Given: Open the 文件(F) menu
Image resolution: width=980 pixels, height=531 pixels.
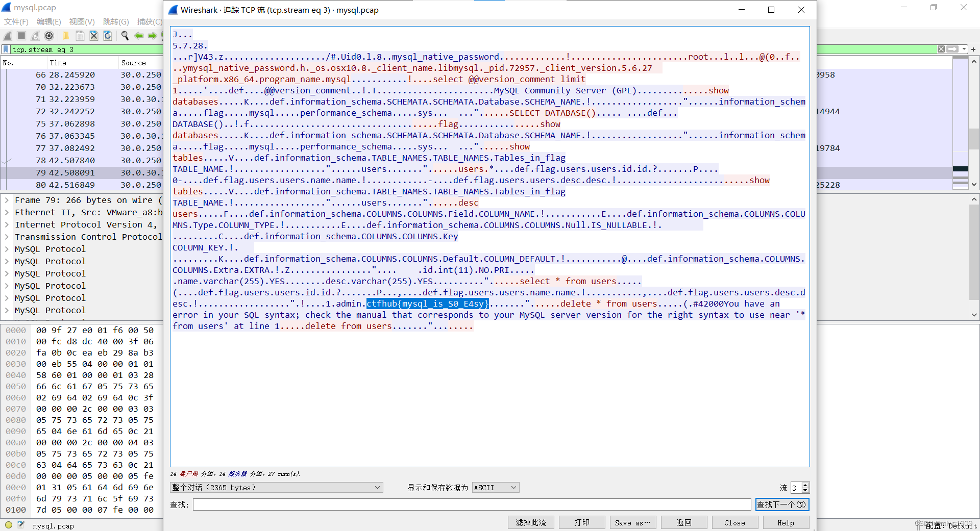Looking at the screenshot, I should (x=15, y=21).
